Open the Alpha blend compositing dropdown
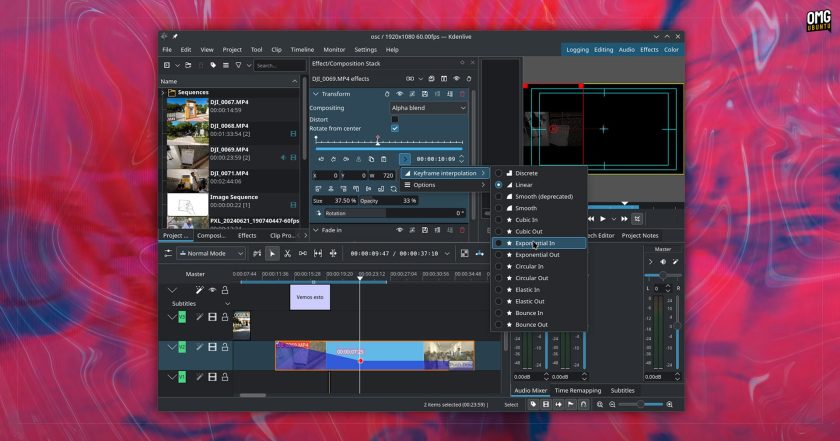This screenshot has width=840, height=441. pyautogui.click(x=429, y=108)
